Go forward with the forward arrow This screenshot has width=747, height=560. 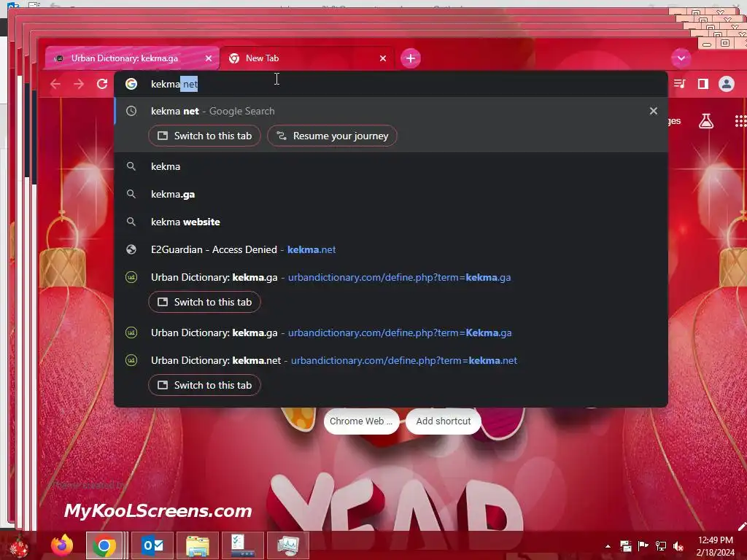[79, 85]
